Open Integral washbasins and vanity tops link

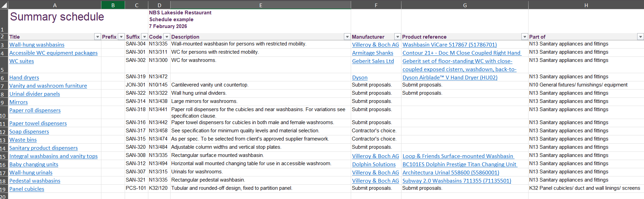53,156
